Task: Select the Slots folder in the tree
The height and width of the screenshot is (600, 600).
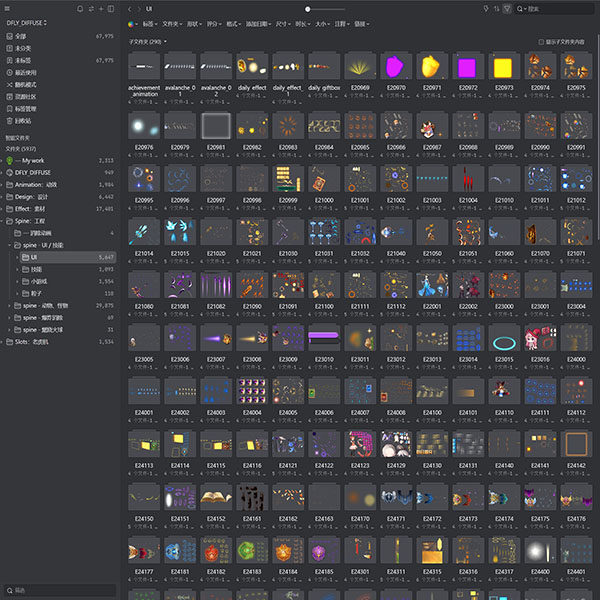Action: (x=60, y=342)
